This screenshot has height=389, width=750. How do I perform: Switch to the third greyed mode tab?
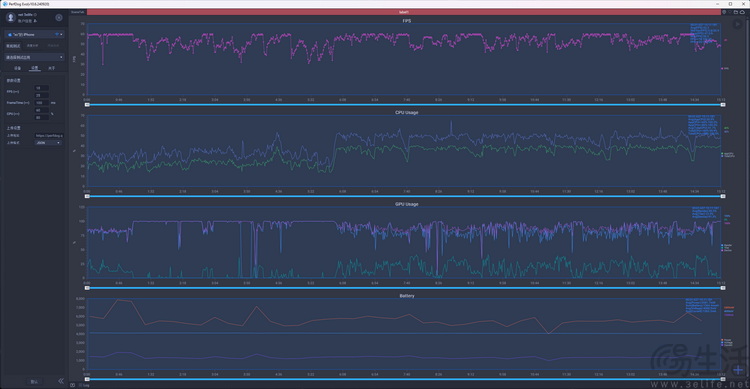pyautogui.click(x=53, y=46)
